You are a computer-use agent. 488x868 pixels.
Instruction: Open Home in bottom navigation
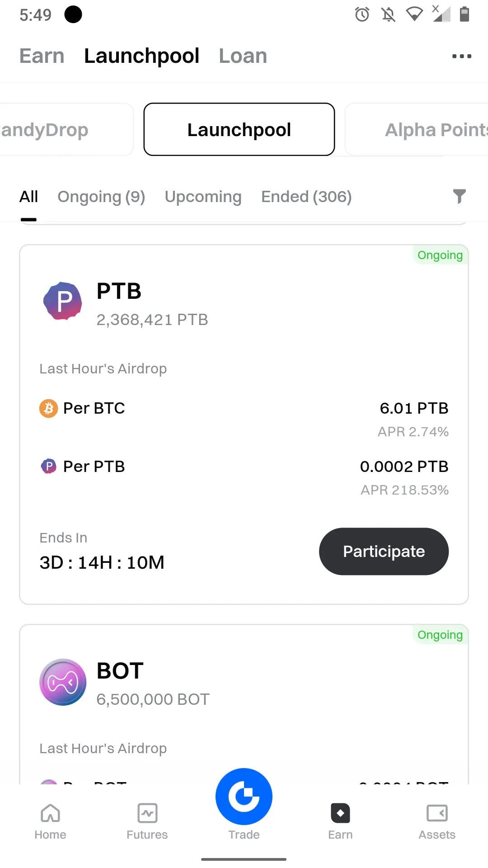coord(50,821)
